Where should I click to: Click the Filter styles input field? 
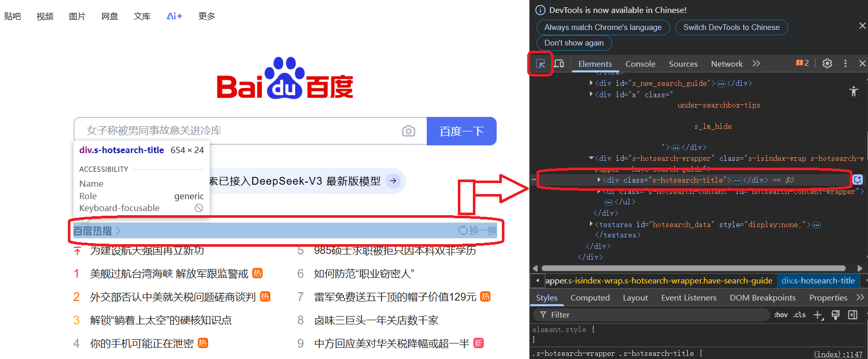652,315
